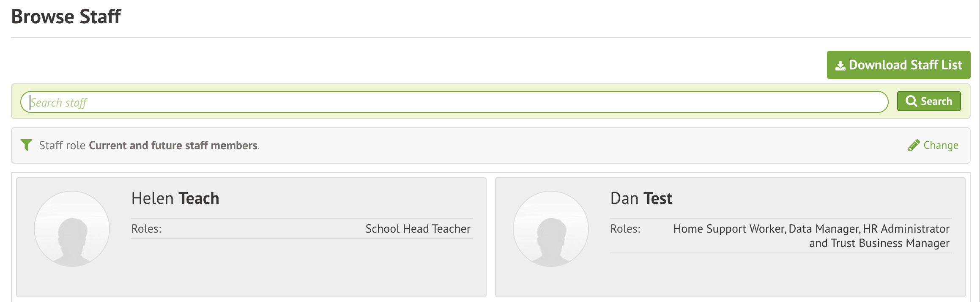Click the Change filter link text

(x=941, y=146)
